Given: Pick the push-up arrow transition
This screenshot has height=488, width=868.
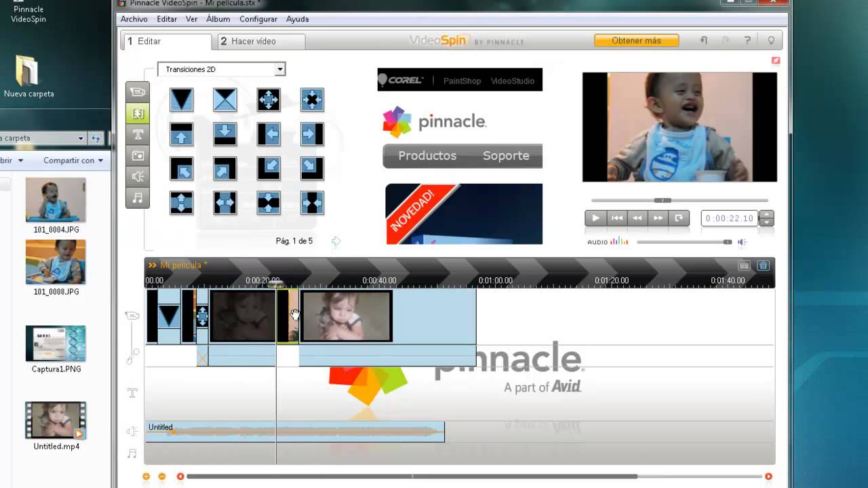Looking at the screenshot, I should [182, 134].
